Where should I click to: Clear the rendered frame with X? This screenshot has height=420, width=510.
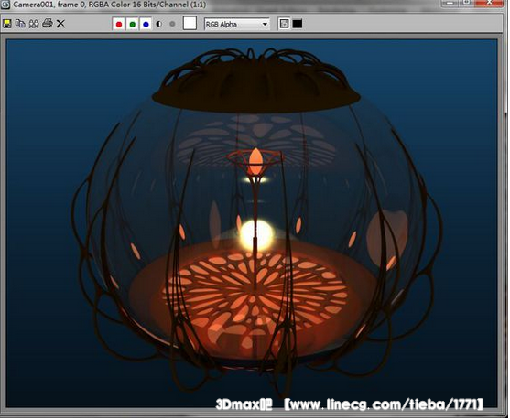tap(60, 24)
